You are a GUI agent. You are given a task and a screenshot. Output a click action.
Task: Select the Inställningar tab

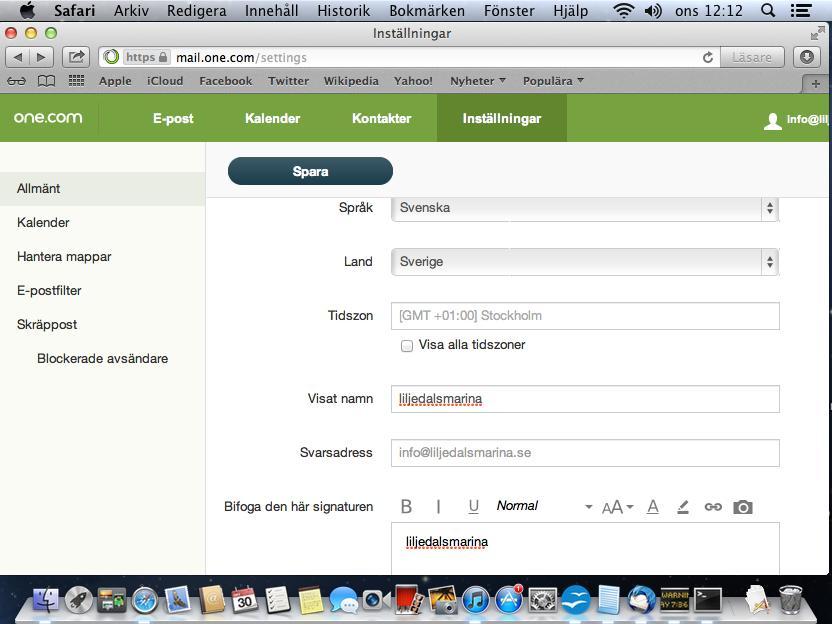[501, 118]
